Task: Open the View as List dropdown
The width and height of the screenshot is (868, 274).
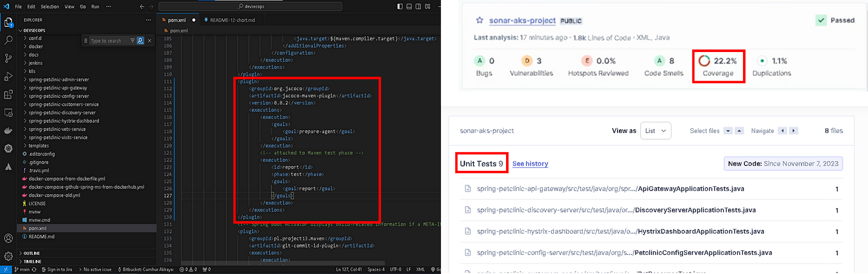Action: coord(656,131)
